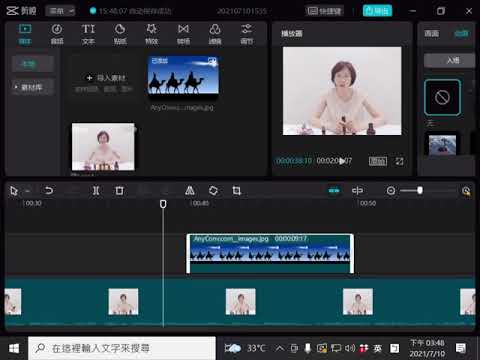This screenshot has width=480, height=360.
Task: Click the teal export button
Action: [377, 11]
